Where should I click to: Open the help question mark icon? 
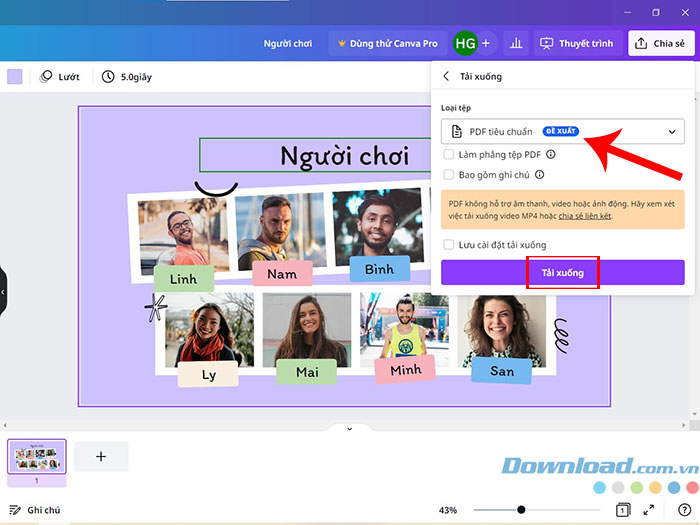coord(684,510)
